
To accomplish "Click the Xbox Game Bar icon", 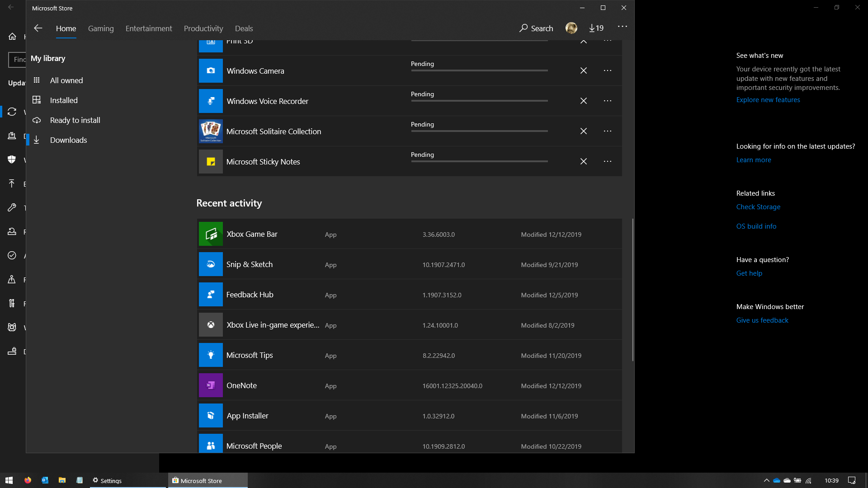I will point(211,234).
